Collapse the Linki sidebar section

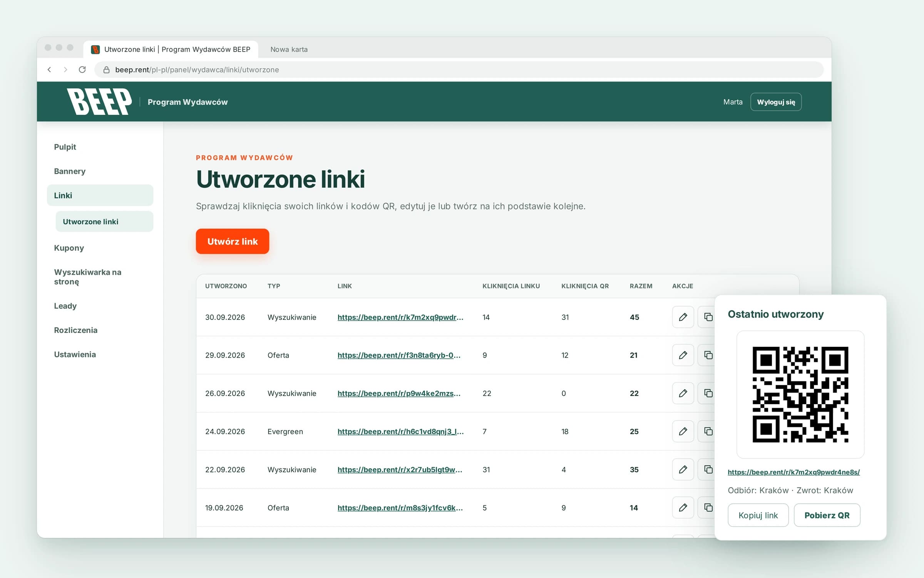(x=100, y=195)
